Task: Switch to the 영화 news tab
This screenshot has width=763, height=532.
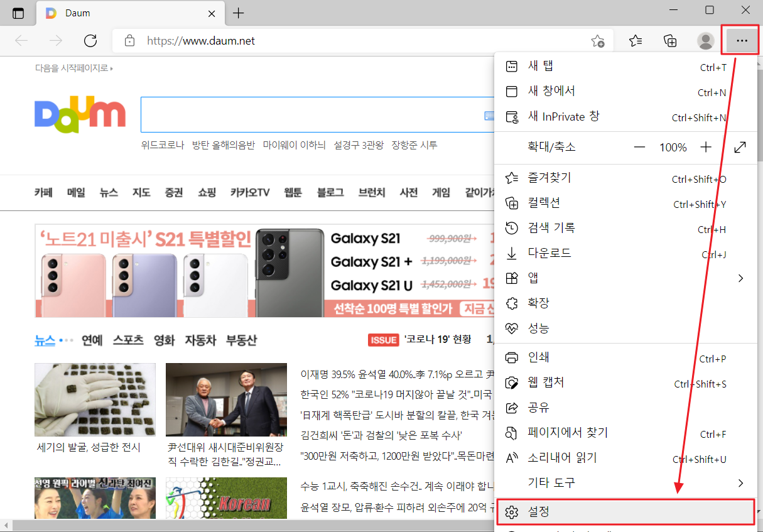Action: (x=164, y=340)
